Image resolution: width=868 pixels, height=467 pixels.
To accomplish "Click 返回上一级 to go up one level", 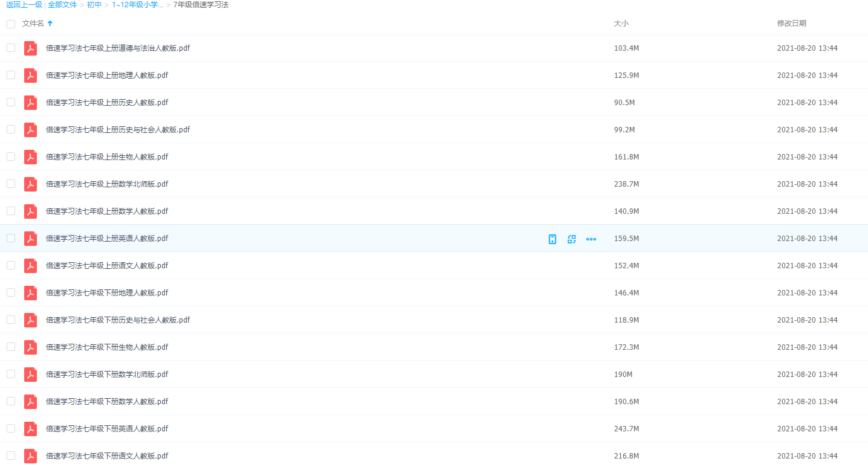I will [24, 5].
